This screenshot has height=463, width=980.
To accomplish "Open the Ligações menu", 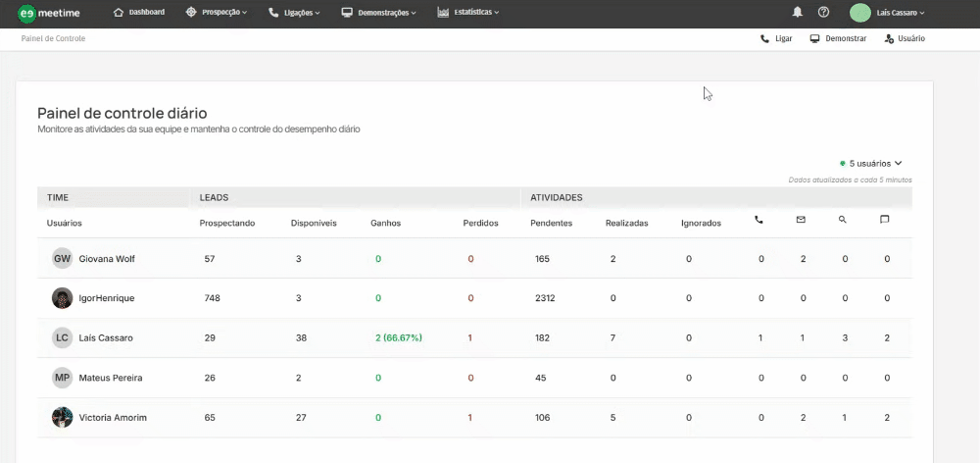I will coord(294,13).
